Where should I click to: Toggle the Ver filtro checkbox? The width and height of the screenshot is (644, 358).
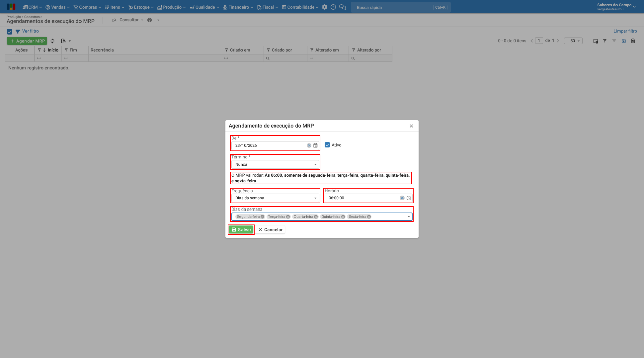point(10,32)
